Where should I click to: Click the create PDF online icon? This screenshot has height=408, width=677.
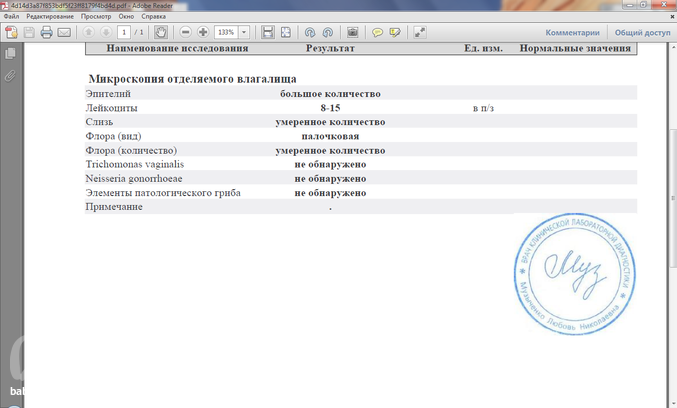coord(11,32)
